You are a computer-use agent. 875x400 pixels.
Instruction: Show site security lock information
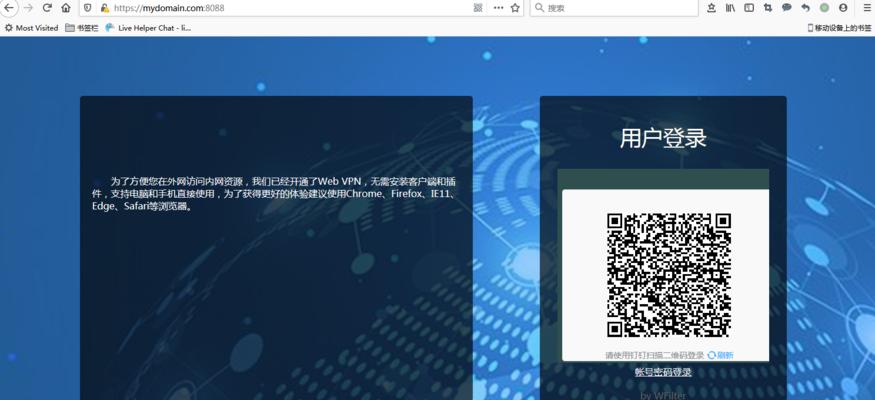(x=104, y=8)
